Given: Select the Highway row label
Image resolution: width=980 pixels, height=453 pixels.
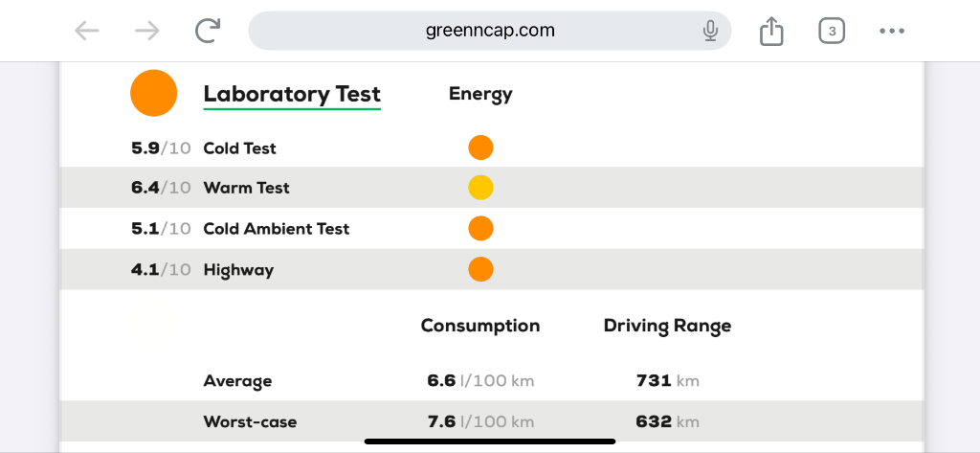Looking at the screenshot, I should (x=238, y=270).
